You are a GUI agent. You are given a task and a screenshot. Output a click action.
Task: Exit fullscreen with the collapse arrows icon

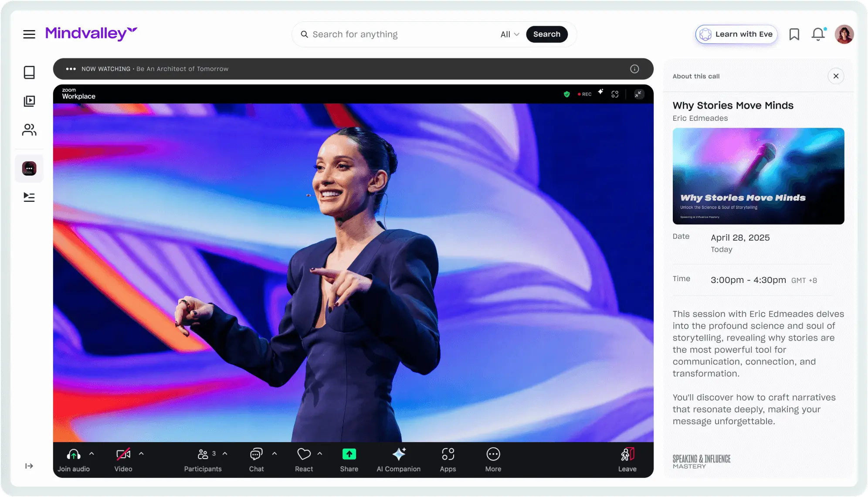point(639,94)
